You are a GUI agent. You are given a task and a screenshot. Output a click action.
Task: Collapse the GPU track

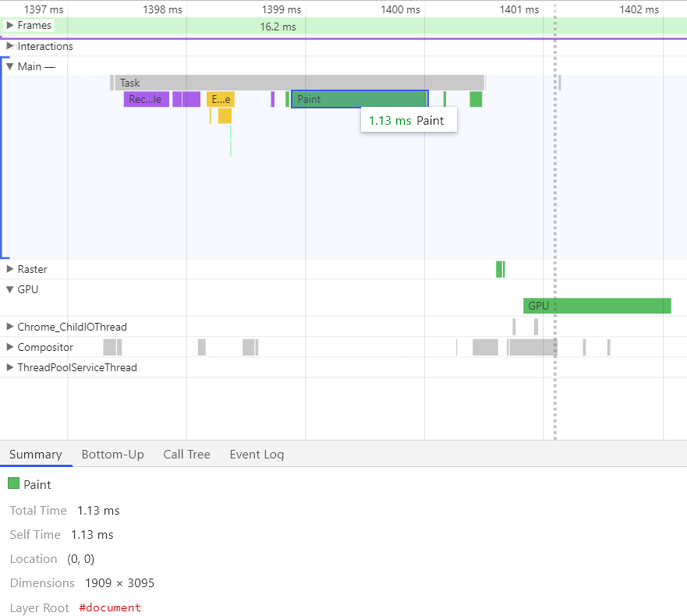coord(9,289)
